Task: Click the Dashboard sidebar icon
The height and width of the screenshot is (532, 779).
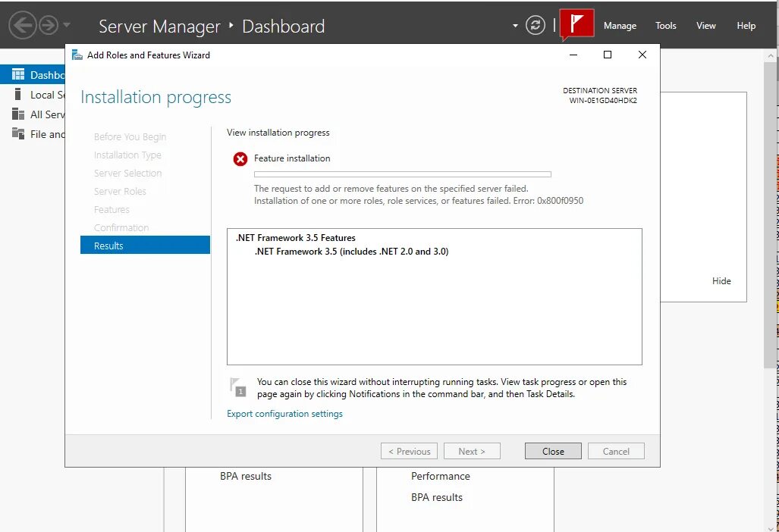Action: (x=18, y=75)
